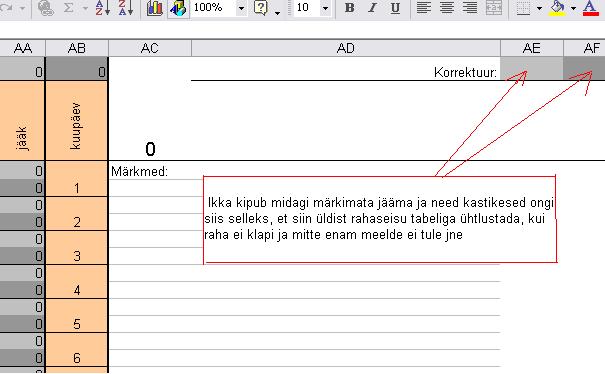
Task: Insert hyperlink using globe icon
Action: click(46, 8)
